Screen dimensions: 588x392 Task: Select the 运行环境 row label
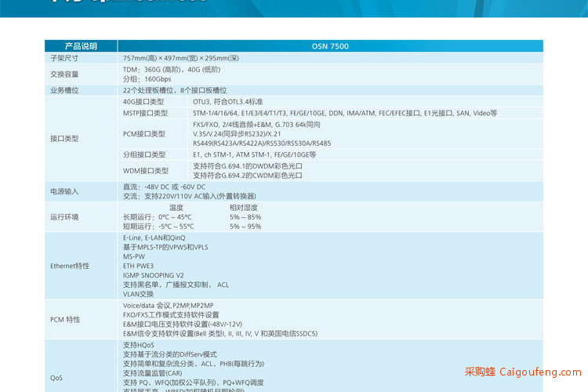pos(64,217)
